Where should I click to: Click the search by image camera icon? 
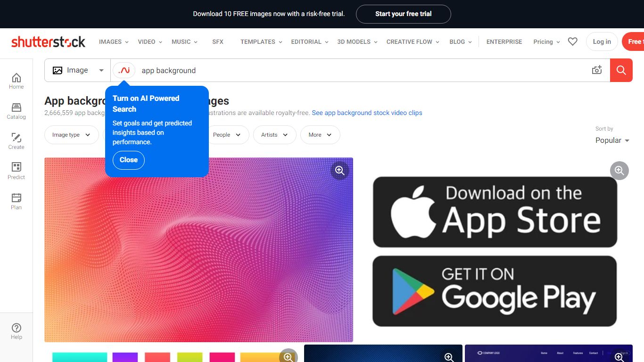click(x=597, y=70)
